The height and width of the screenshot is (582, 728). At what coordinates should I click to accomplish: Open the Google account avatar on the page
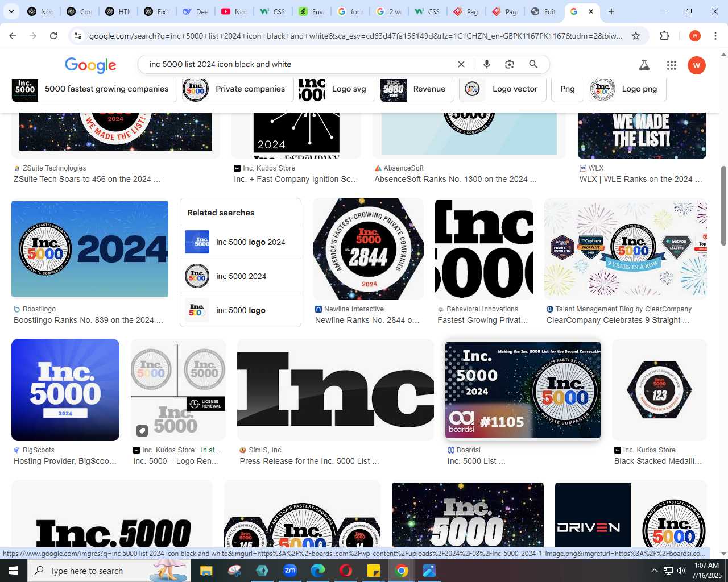(697, 65)
